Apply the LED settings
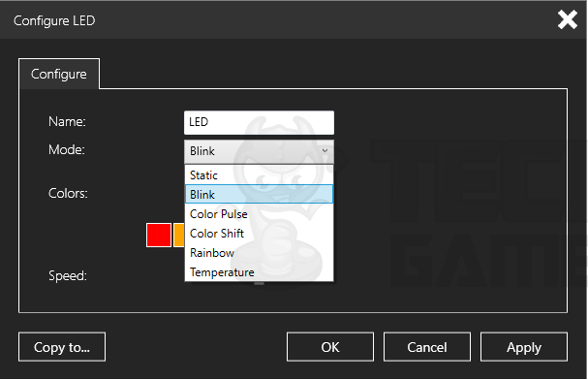The width and height of the screenshot is (588, 380). coord(524,347)
